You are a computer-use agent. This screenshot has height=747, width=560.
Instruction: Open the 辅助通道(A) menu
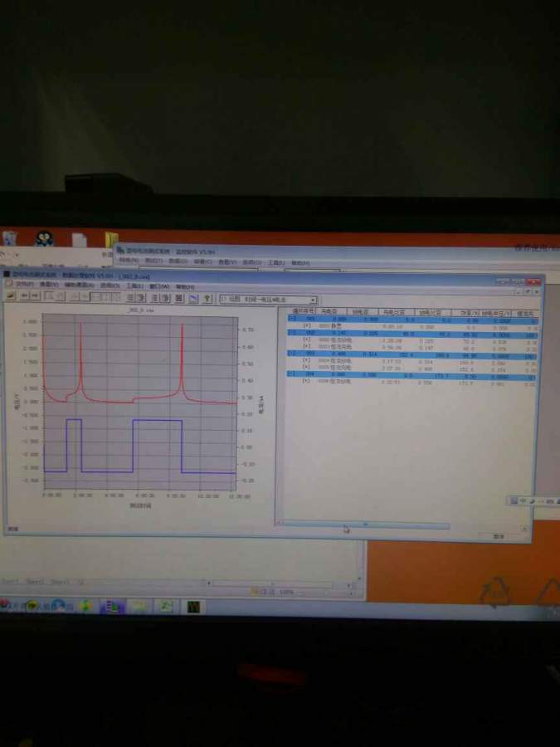(x=79, y=286)
